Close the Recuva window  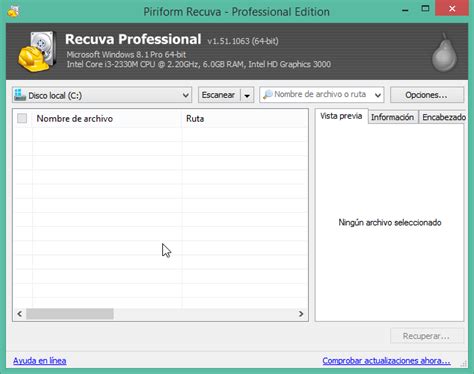click(x=452, y=9)
